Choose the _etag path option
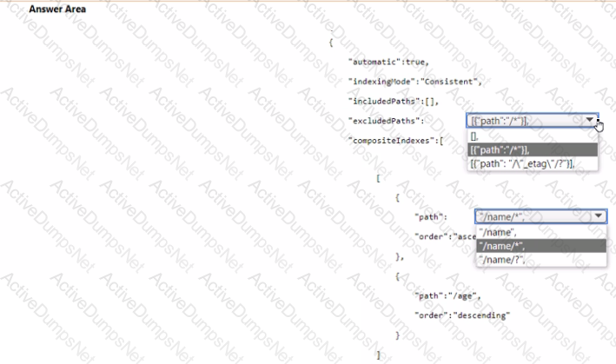 click(x=533, y=163)
